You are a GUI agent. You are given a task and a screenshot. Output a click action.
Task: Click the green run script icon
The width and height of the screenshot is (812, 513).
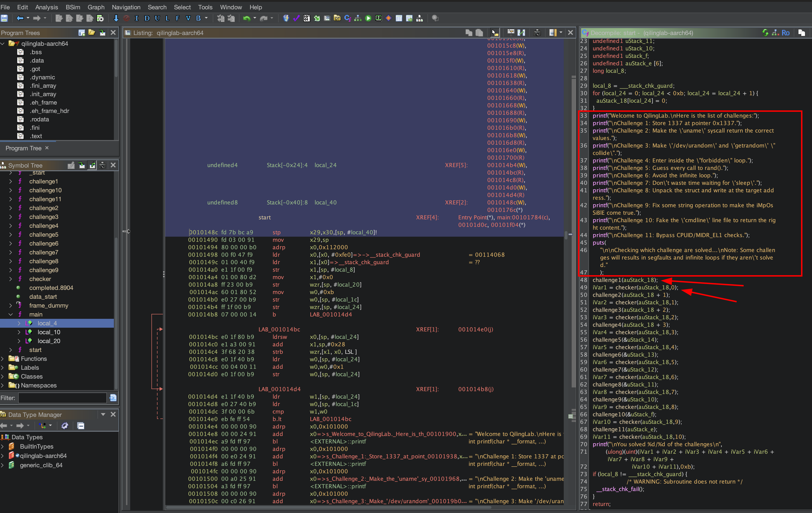(x=368, y=18)
